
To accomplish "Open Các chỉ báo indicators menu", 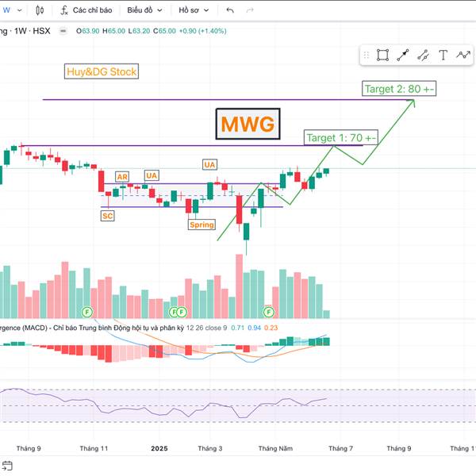I will point(86,10).
